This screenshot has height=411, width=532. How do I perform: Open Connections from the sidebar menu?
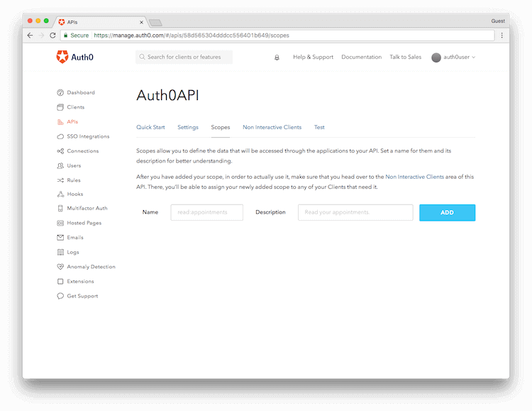[x=83, y=151]
